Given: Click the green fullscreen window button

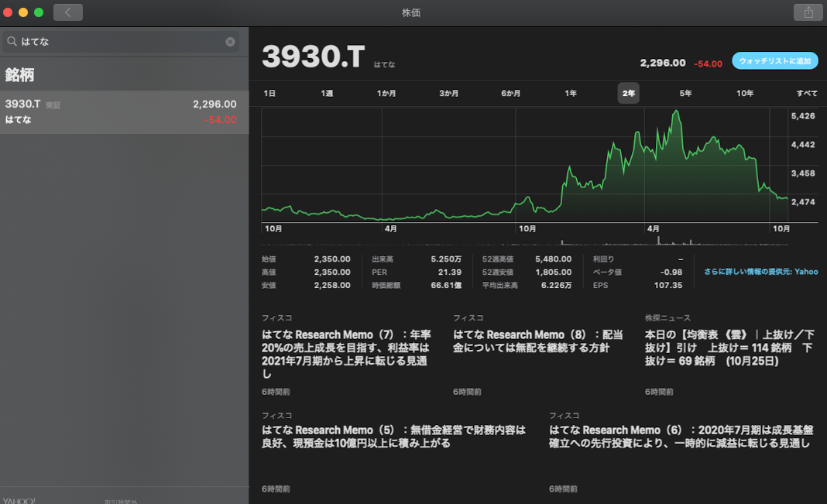Looking at the screenshot, I should click(39, 12).
